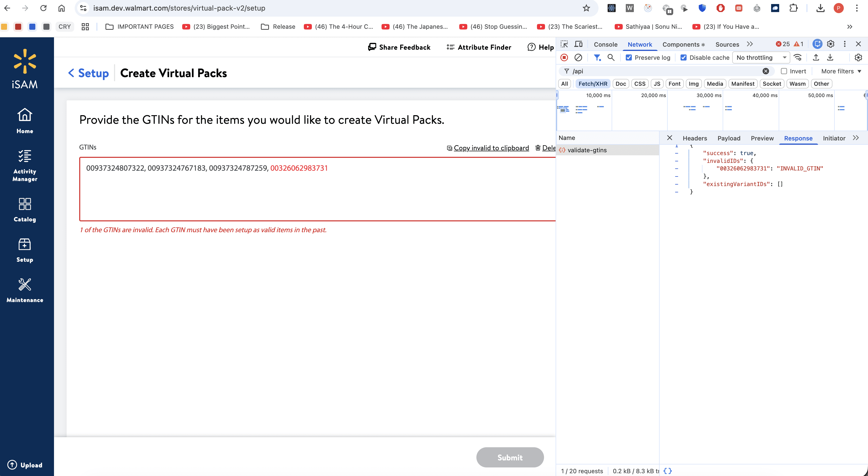Switch to the Console panel tab
Viewport: 868px width, 476px height.
[x=605, y=44]
